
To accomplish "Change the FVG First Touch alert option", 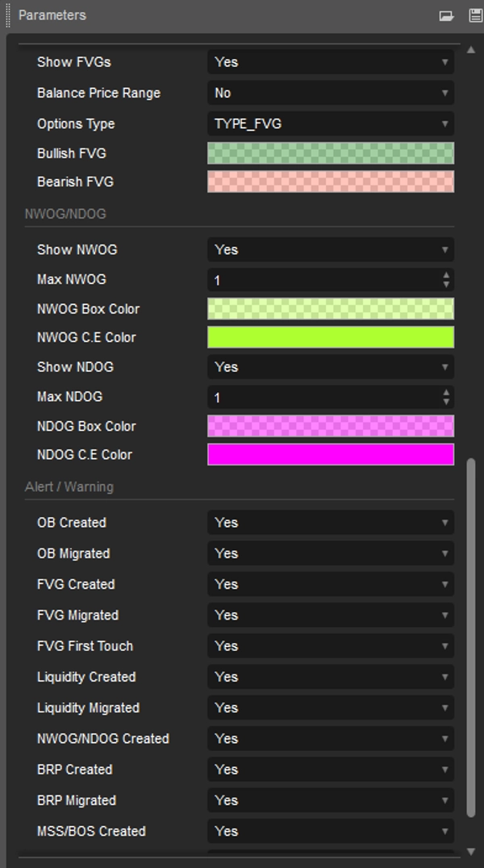I will 330,646.
